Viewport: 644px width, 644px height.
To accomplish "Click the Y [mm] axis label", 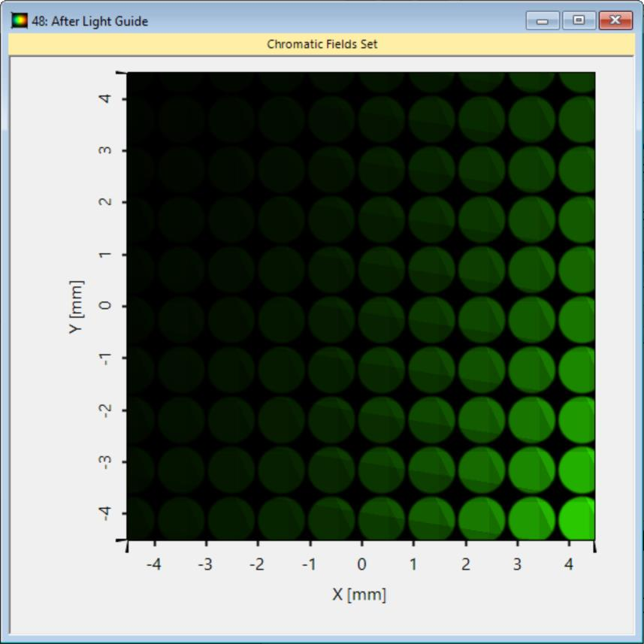I will [77, 307].
